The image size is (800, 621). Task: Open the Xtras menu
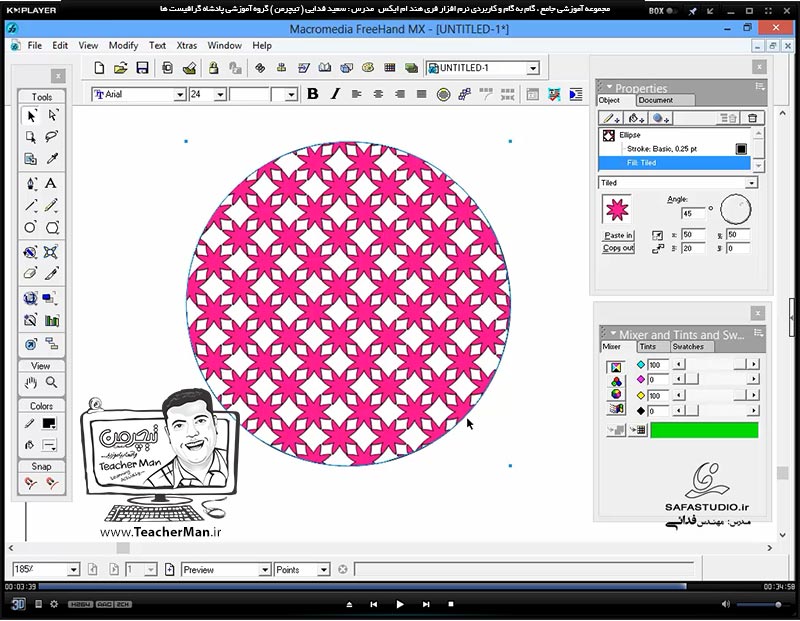click(187, 45)
